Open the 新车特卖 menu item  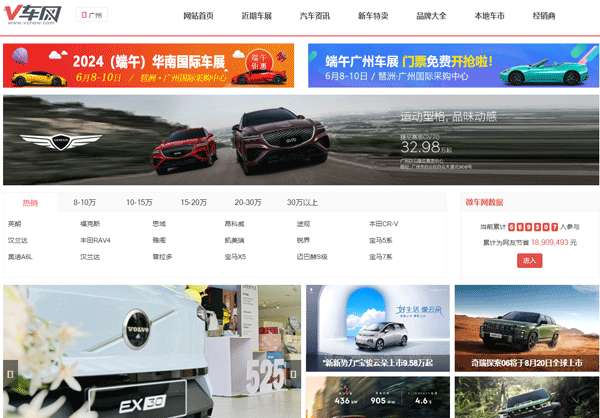[x=373, y=16]
